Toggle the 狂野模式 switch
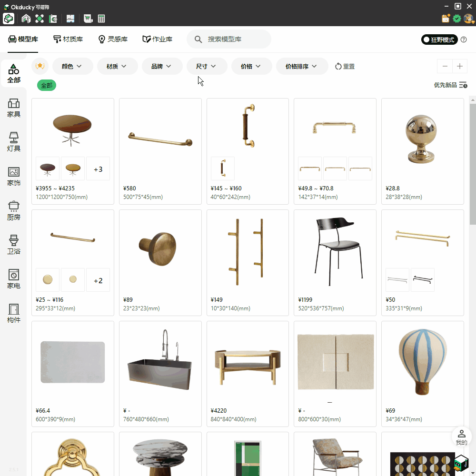This screenshot has height=476, width=476. [x=439, y=40]
